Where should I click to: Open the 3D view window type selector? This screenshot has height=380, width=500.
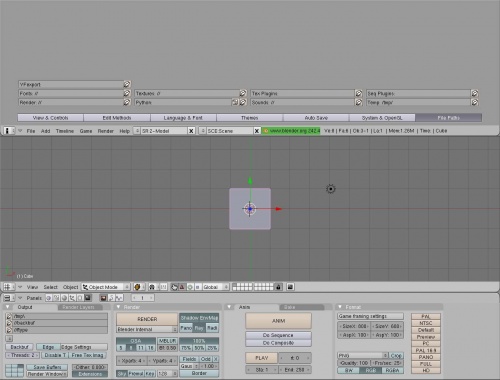(9, 287)
